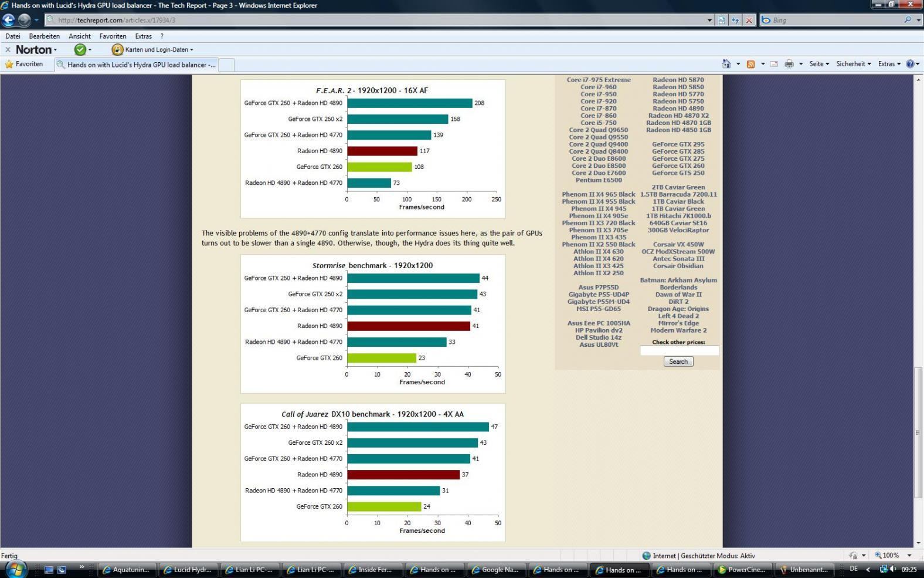Open the Bearbeiten menu
The image size is (924, 578).
point(45,36)
